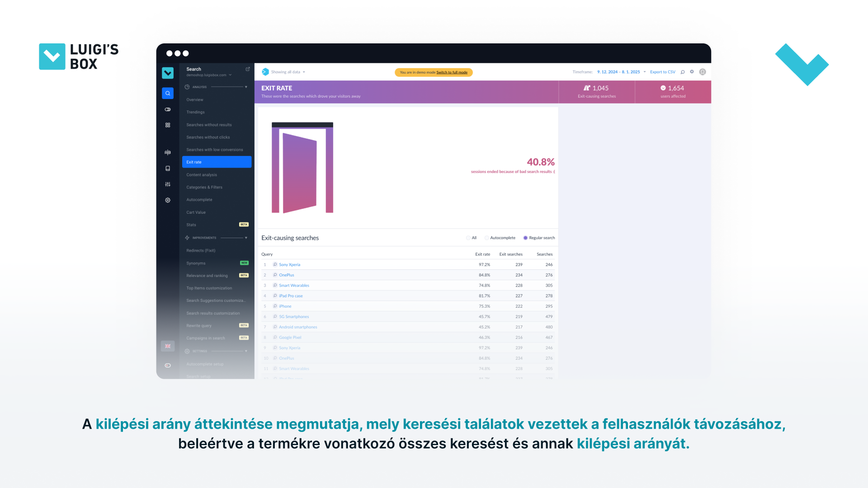Open the user avatar icon
The image size is (868, 488).
(703, 72)
